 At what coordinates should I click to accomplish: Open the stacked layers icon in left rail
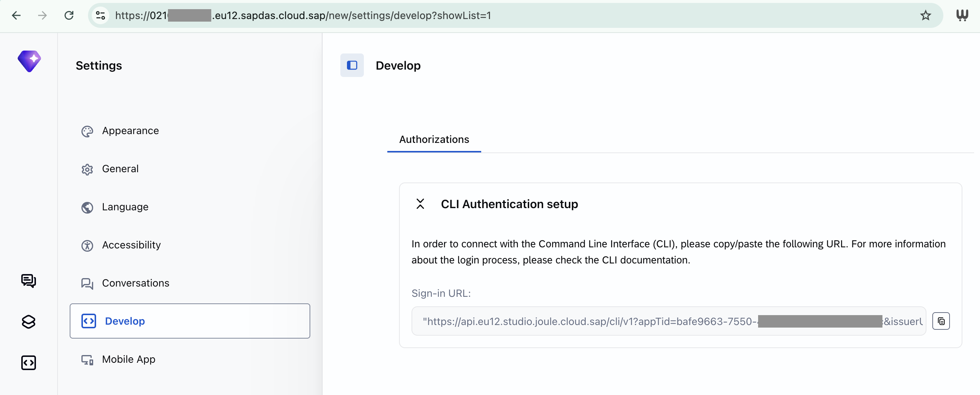coord(29,322)
